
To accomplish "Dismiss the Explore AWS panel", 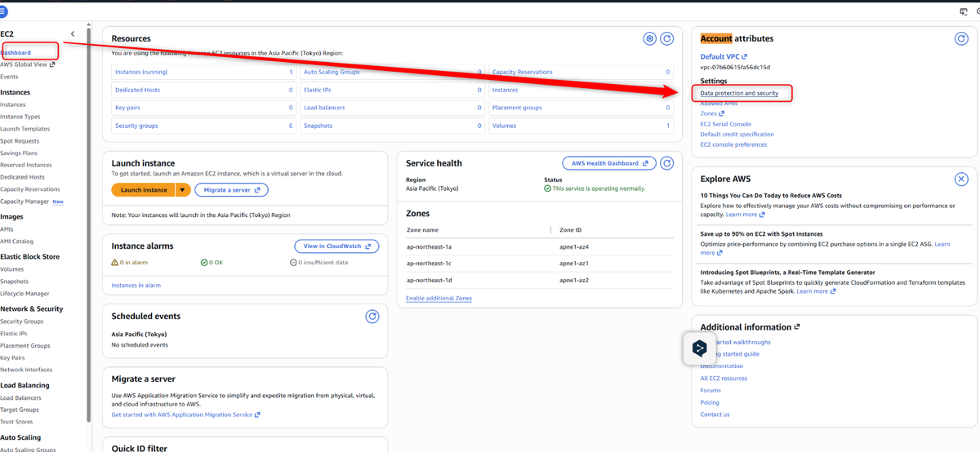I will [961, 179].
